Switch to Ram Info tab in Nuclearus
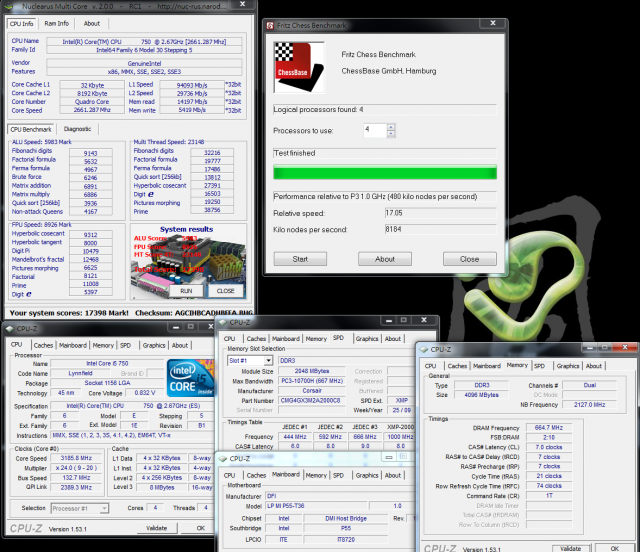Screen dimensions: 640x552 [x=57, y=24]
